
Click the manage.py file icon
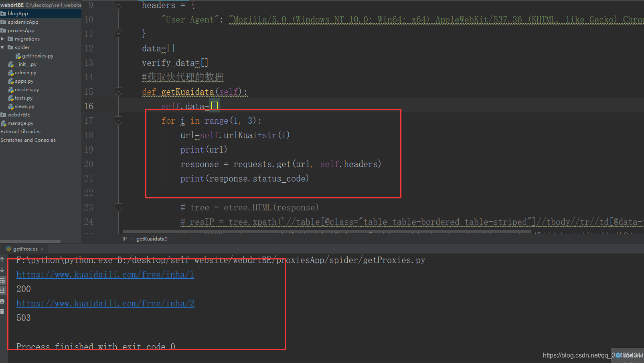click(4, 123)
